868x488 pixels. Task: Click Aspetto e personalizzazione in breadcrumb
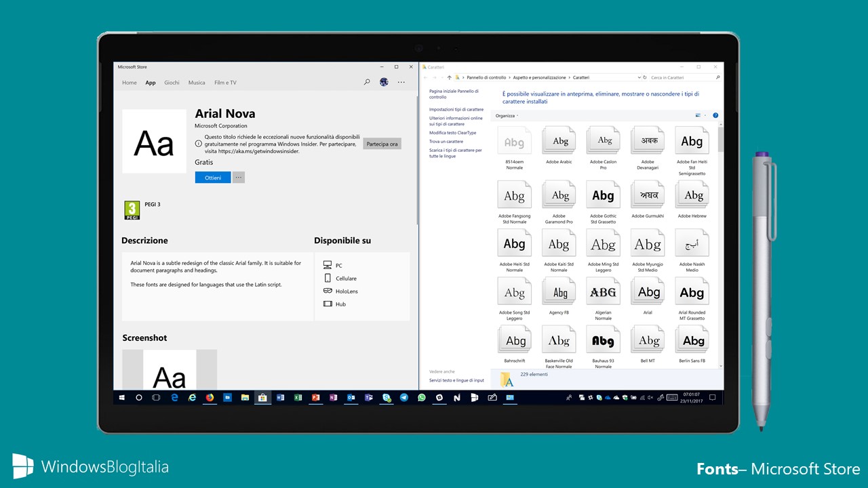539,78
